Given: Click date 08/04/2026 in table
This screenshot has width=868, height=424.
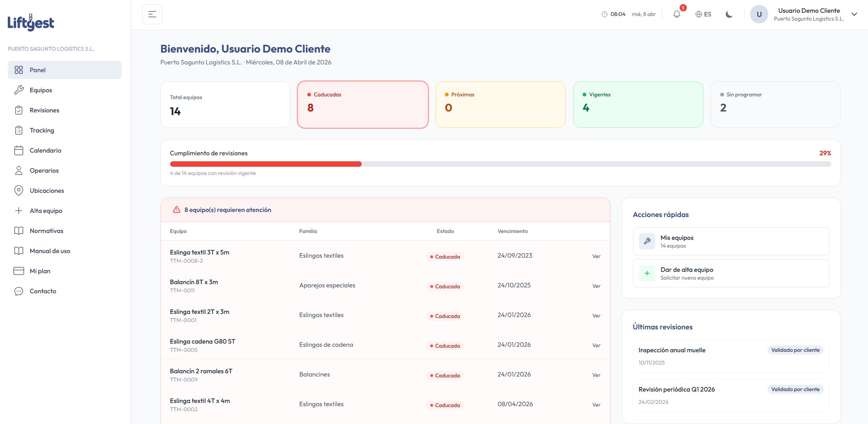Looking at the screenshot, I should [x=515, y=404].
